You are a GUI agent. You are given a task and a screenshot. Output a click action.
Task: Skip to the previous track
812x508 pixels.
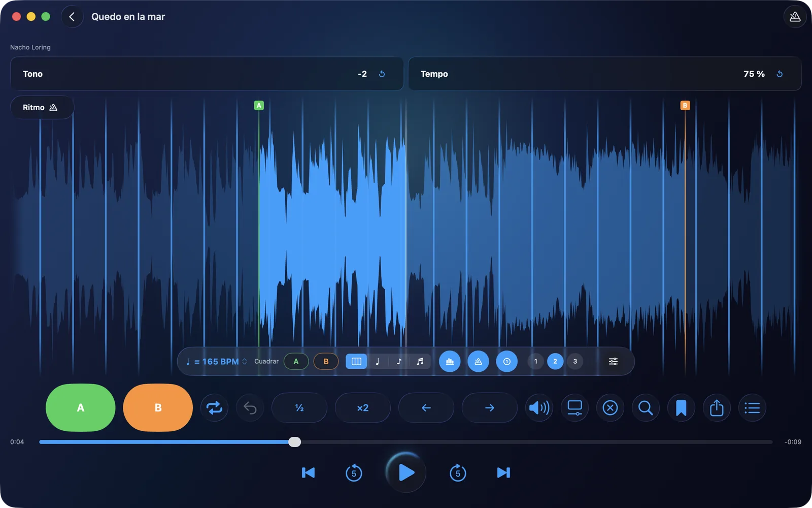[308, 473]
